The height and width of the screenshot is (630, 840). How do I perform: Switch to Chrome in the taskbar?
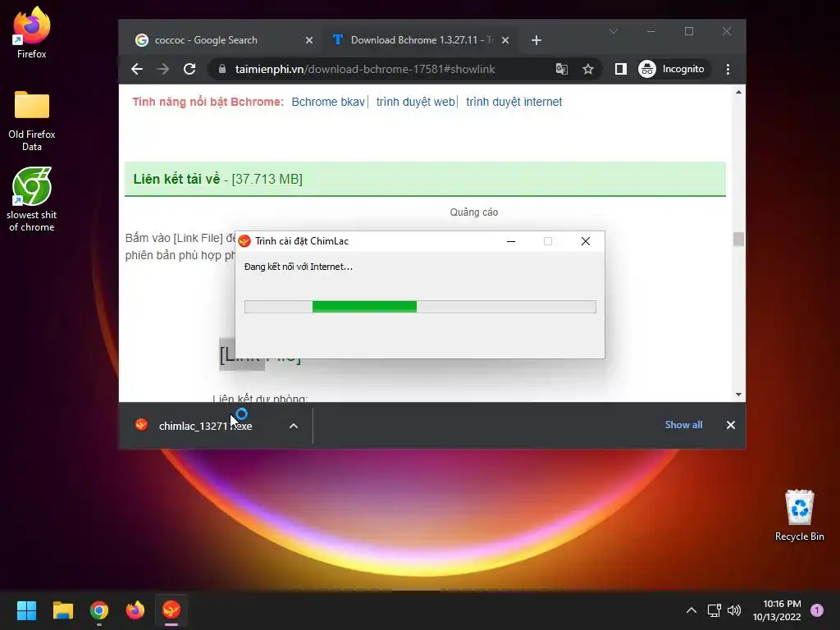[x=99, y=610]
